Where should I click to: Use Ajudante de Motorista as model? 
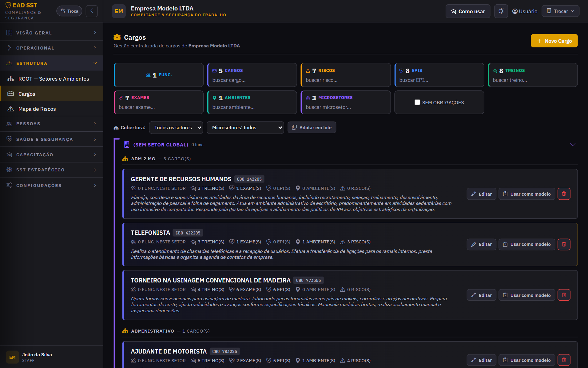click(x=527, y=360)
